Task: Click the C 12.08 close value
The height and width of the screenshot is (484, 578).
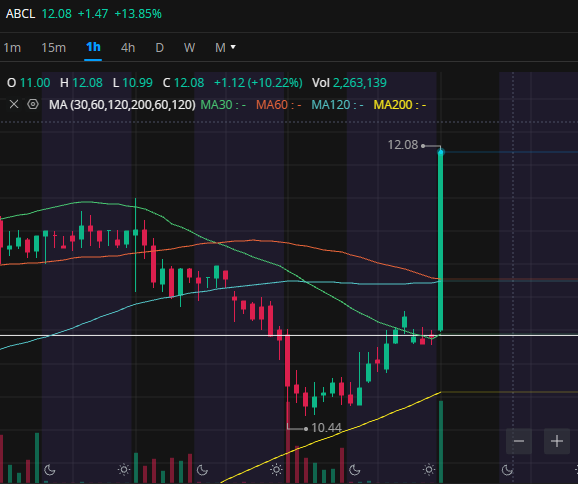Action: tap(183, 83)
